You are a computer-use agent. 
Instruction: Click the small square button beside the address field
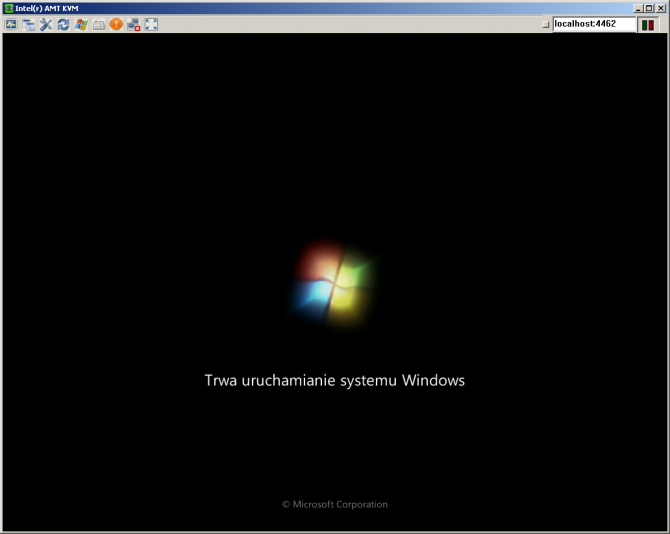(x=546, y=24)
